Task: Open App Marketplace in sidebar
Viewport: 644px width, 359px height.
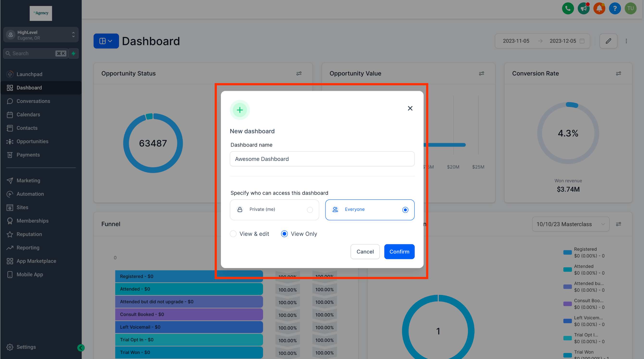Action: coord(41,261)
